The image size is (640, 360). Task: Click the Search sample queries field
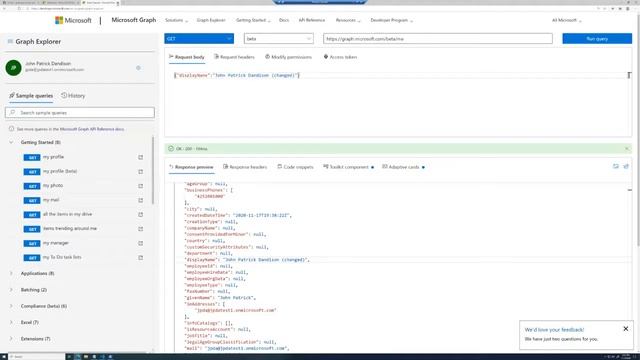pos(80,113)
